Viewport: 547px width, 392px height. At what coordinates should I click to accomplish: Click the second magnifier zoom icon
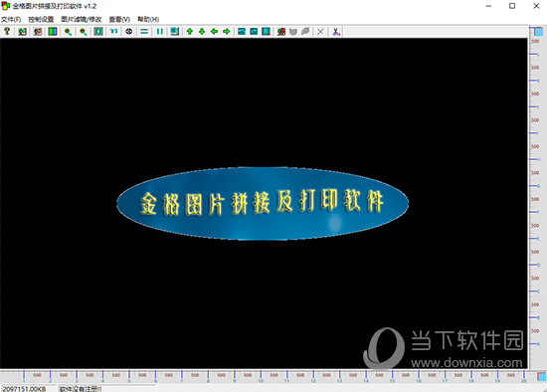[83, 32]
